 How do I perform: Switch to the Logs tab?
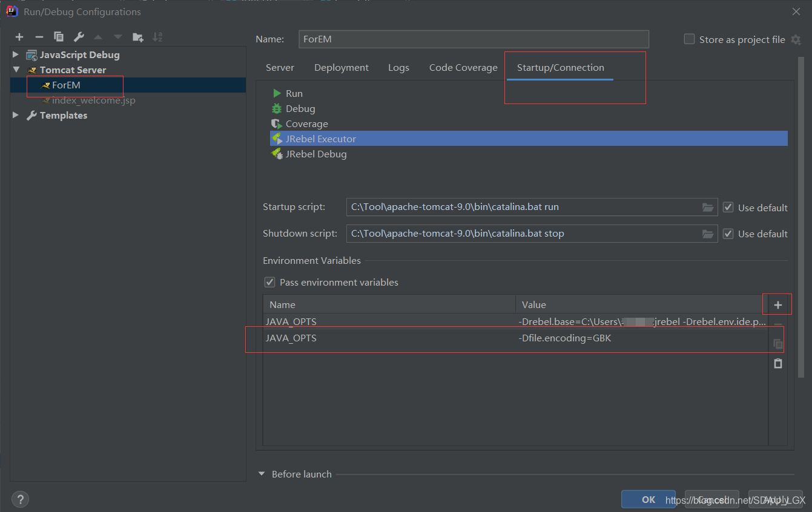(x=398, y=68)
